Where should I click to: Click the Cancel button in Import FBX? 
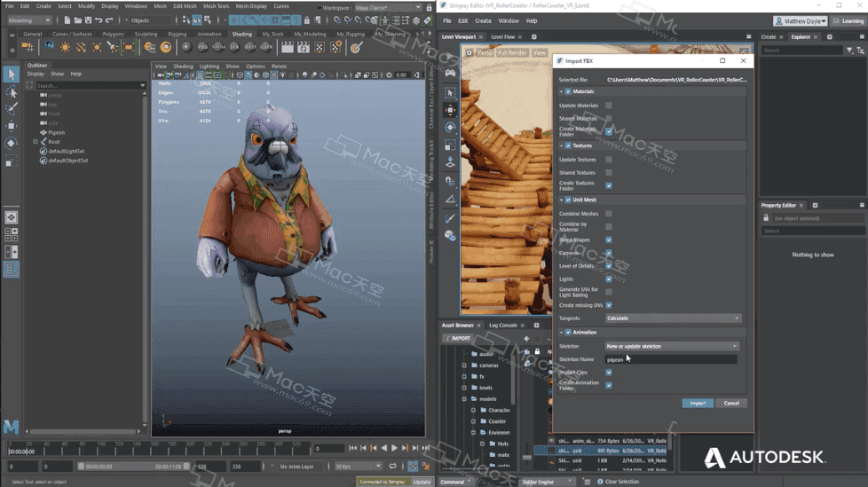(x=731, y=403)
